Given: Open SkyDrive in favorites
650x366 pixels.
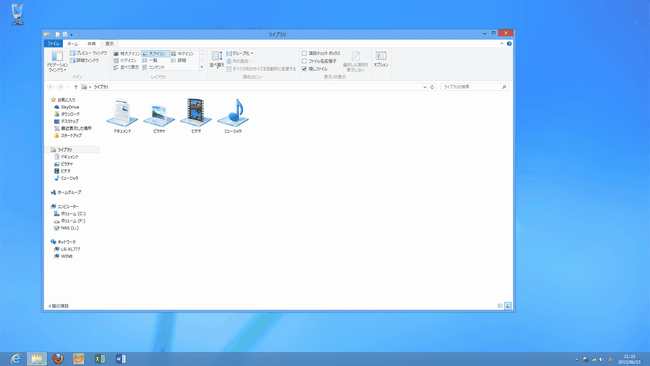Looking at the screenshot, I should (x=66, y=107).
